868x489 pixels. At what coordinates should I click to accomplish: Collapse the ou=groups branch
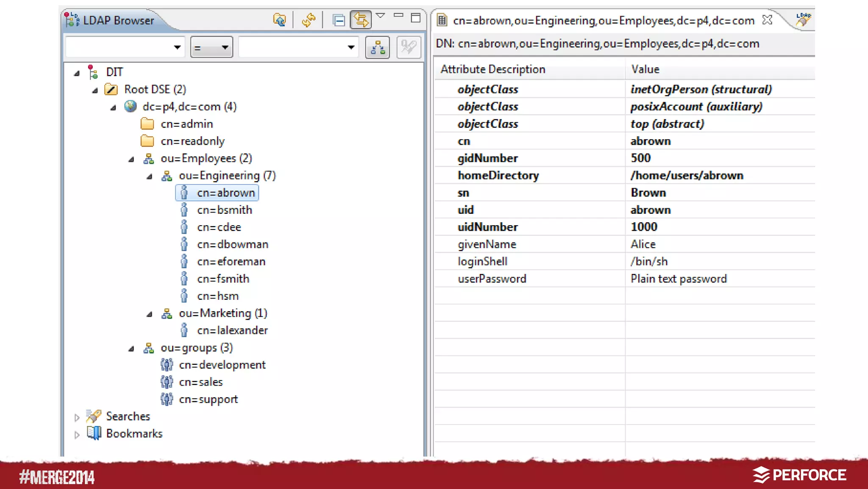131,349
